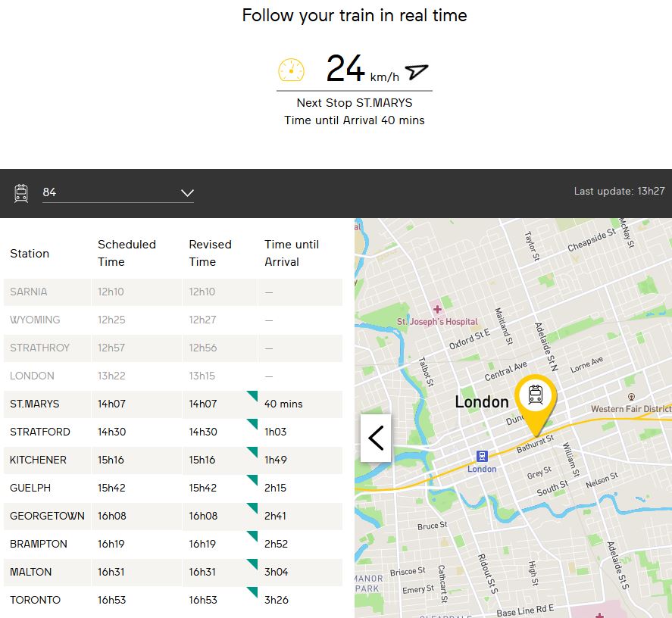Click the blue London station marker
Viewport: 672px width, 618px height.
(x=481, y=456)
